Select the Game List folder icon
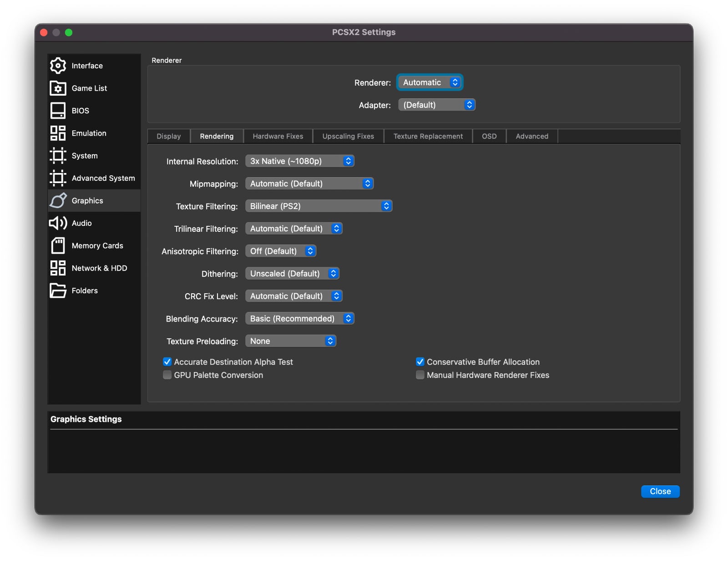 pyautogui.click(x=58, y=88)
